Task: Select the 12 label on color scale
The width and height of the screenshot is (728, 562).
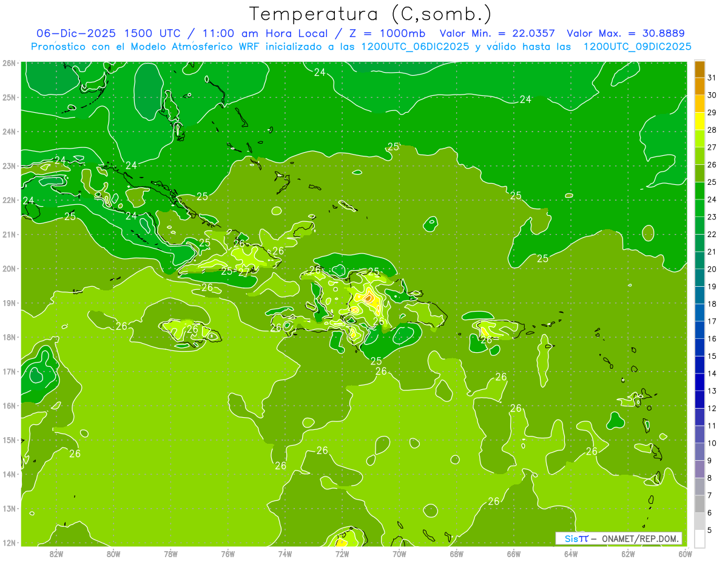Action: click(x=712, y=409)
